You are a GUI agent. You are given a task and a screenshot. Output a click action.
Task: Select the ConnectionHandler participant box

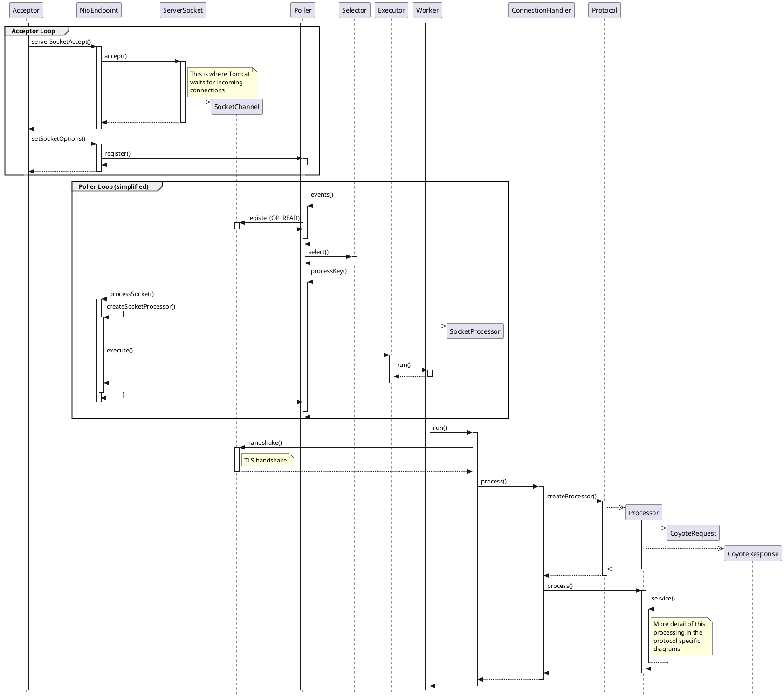tap(541, 10)
